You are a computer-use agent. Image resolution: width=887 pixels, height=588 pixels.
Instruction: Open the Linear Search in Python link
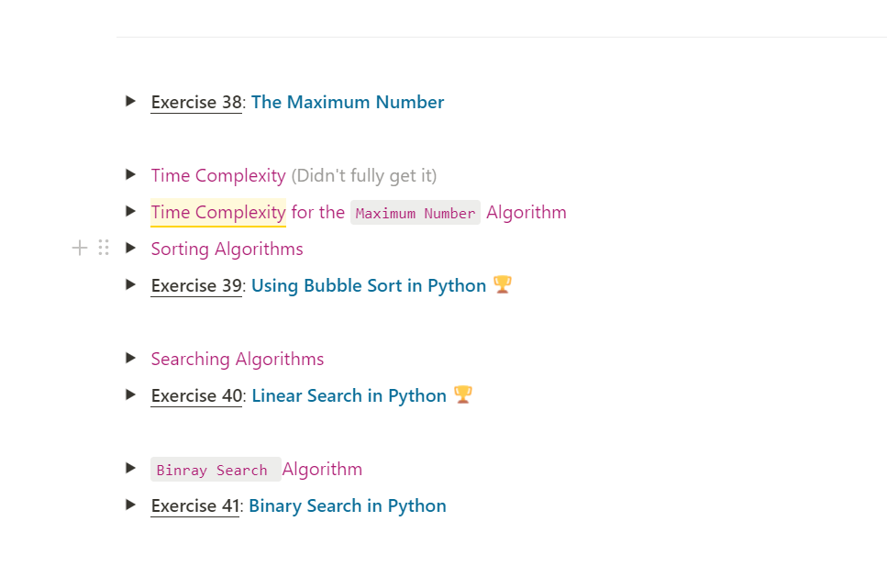(349, 395)
